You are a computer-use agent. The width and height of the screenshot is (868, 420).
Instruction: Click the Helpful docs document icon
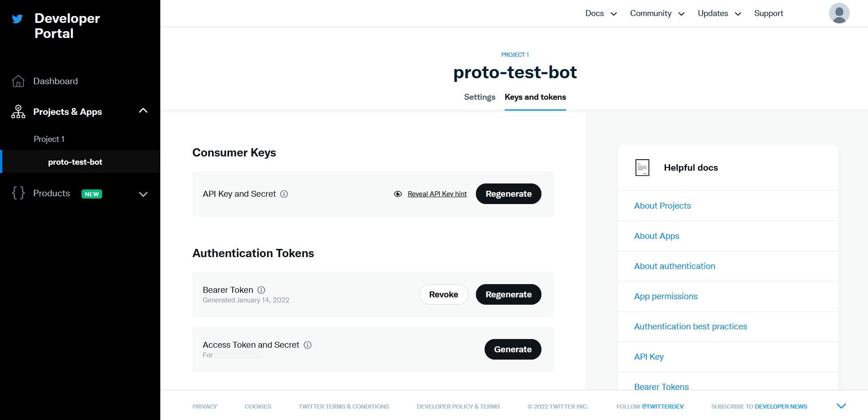(642, 167)
